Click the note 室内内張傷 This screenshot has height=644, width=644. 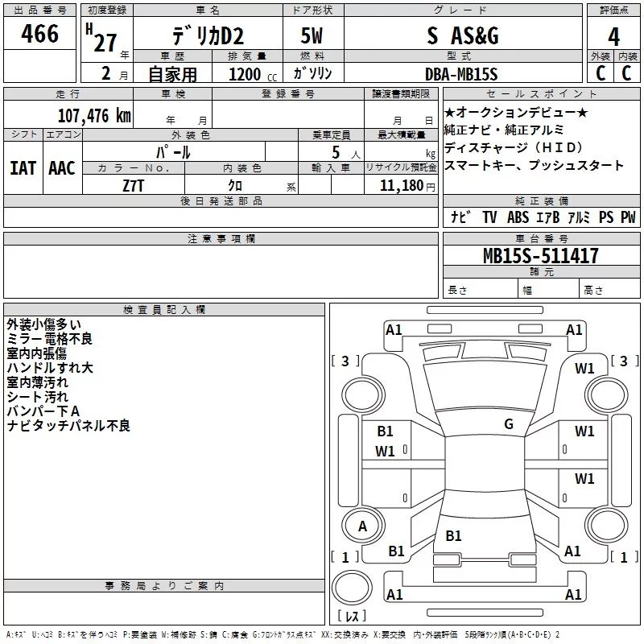pos(36,353)
